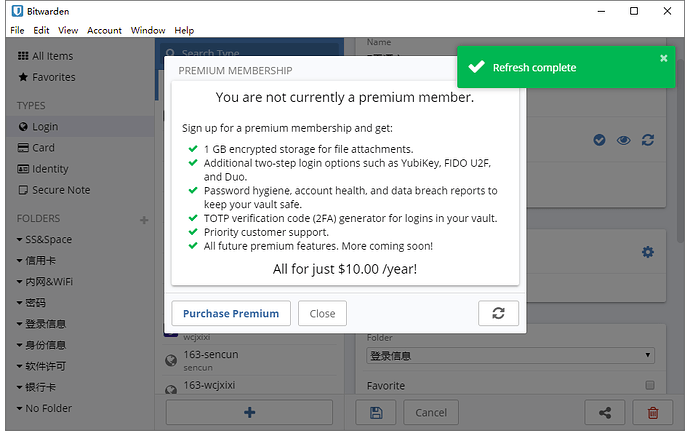Open the Help menu
Viewport: 690px width, 435px height.
tap(184, 30)
